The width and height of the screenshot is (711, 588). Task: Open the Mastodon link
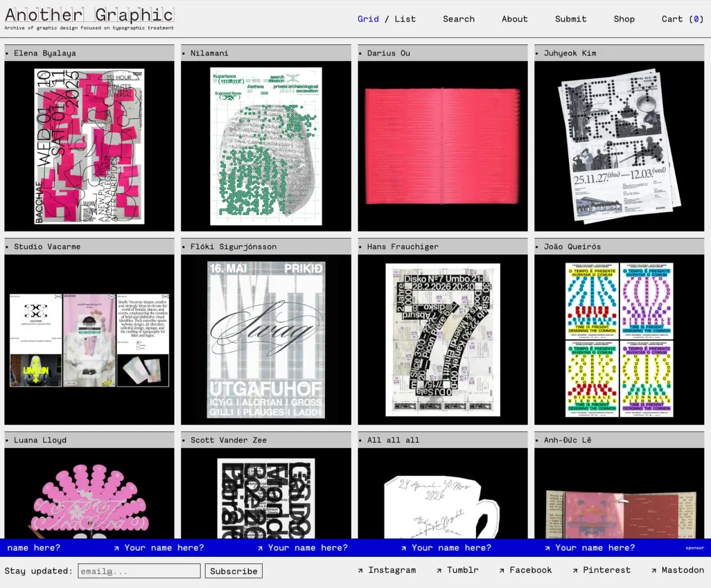(678, 570)
